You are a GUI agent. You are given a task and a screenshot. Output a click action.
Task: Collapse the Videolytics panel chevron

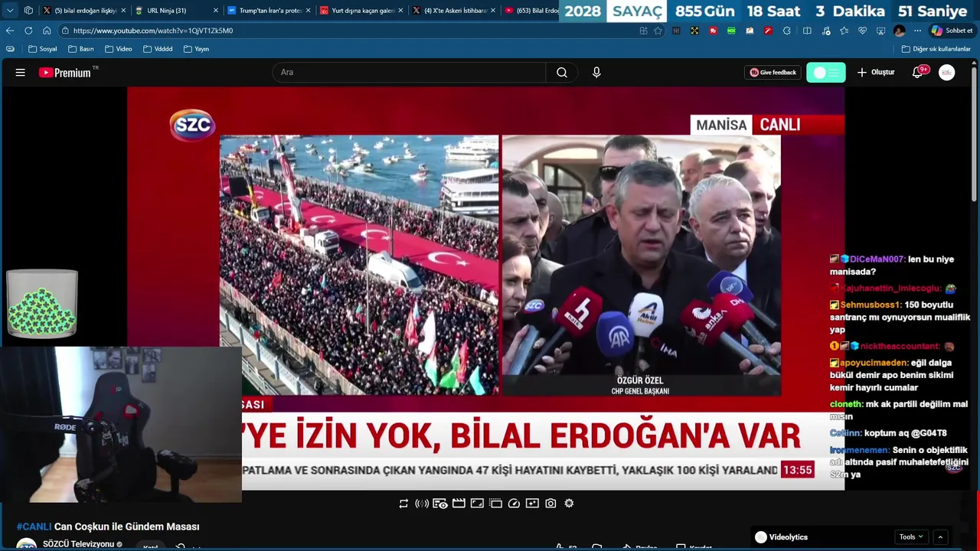(941, 537)
